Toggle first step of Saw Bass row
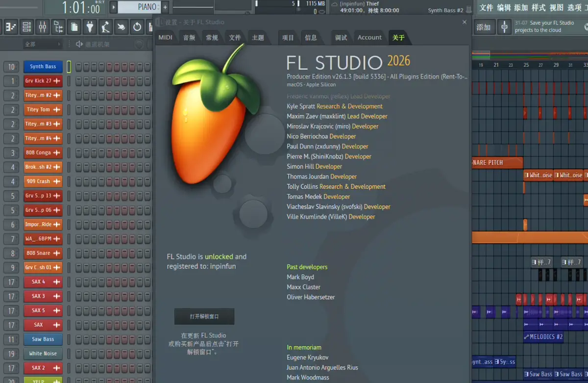Viewport: 588px width, 383px height. (x=79, y=339)
